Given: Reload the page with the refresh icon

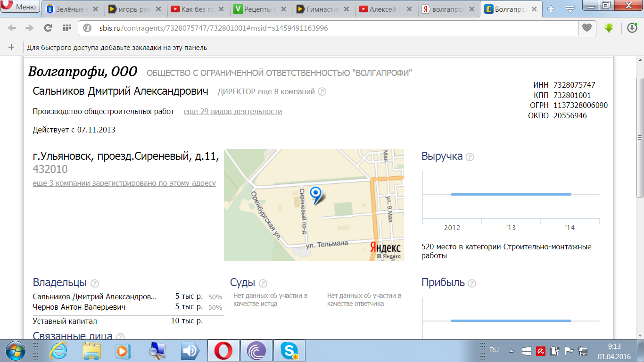Looking at the screenshot, I should [x=48, y=28].
